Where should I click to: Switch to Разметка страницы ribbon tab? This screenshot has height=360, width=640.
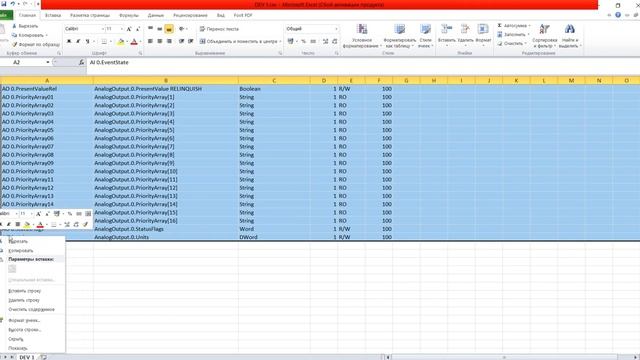tap(90, 15)
